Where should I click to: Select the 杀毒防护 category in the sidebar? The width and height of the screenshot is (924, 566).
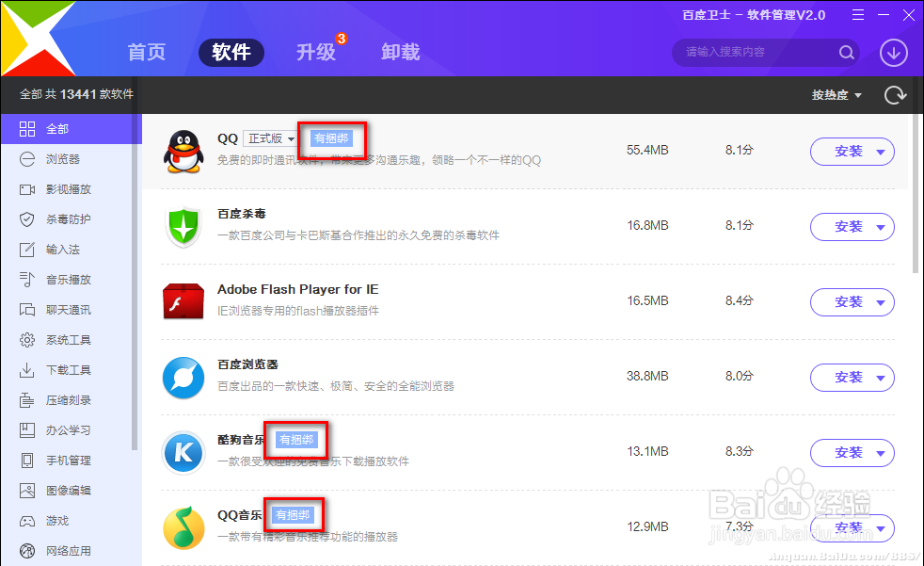66,219
